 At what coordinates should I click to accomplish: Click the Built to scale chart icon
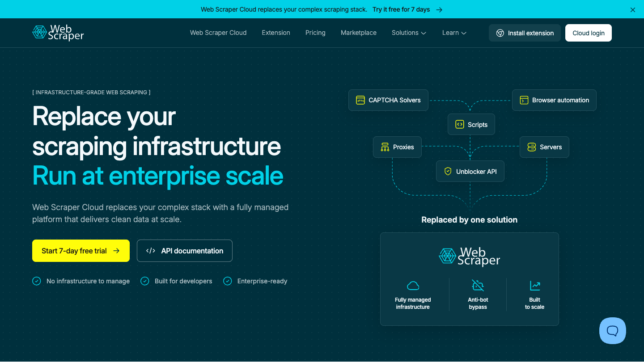click(x=535, y=286)
